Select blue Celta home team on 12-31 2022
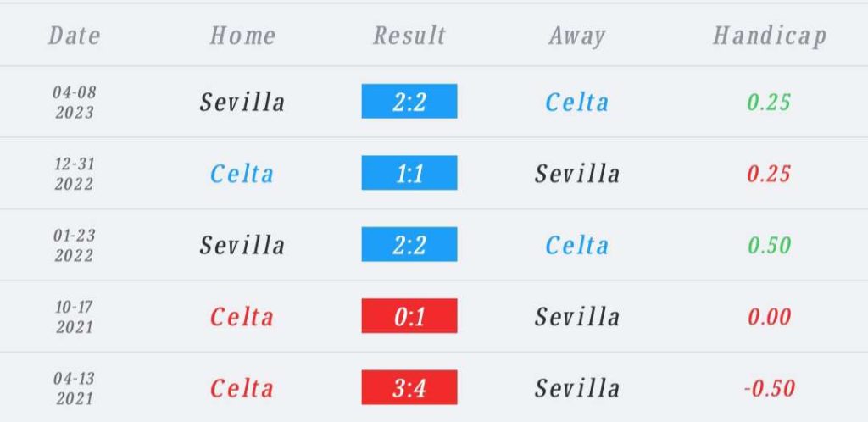The height and width of the screenshot is (422, 868). pos(242,174)
